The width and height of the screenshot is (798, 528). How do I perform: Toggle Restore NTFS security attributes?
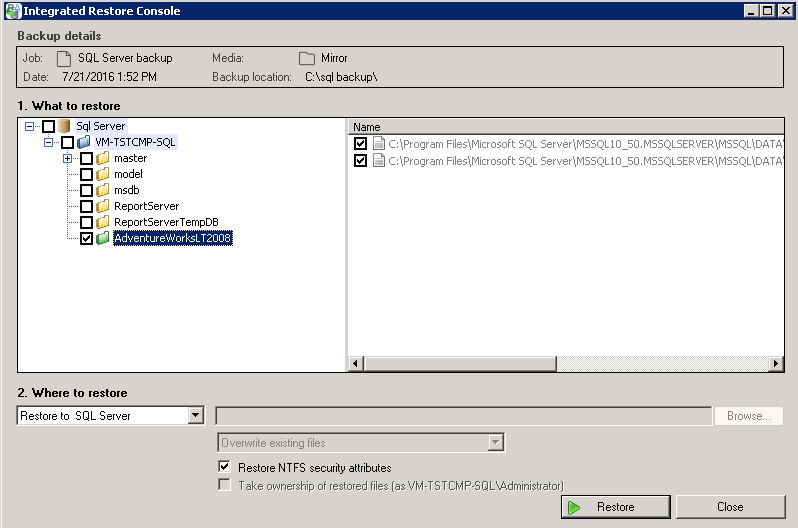pyautogui.click(x=224, y=466)
